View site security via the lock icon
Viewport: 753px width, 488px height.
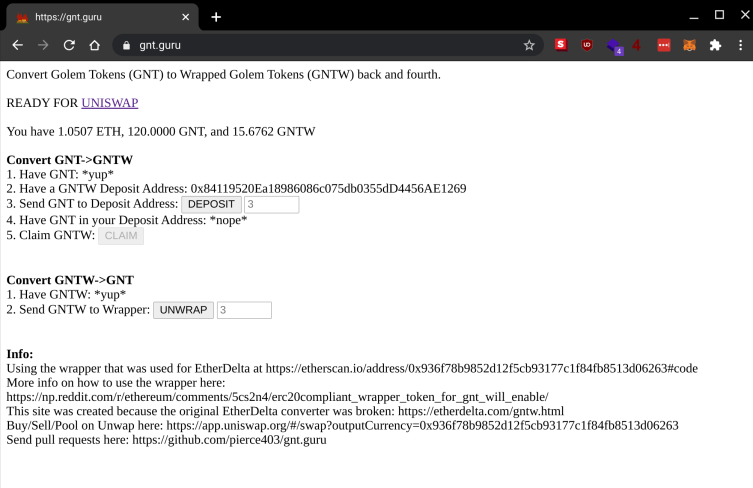coord(126,45)
